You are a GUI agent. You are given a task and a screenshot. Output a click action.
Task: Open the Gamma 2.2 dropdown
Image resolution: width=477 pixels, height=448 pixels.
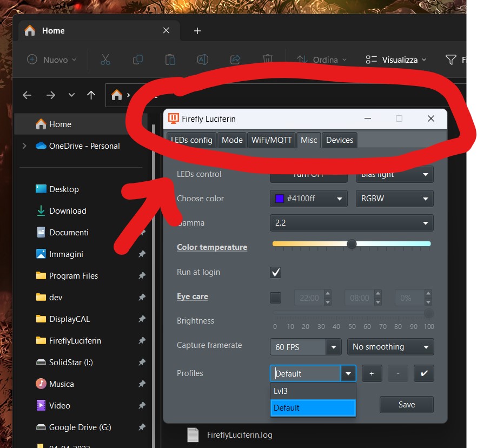click(351, 223)
